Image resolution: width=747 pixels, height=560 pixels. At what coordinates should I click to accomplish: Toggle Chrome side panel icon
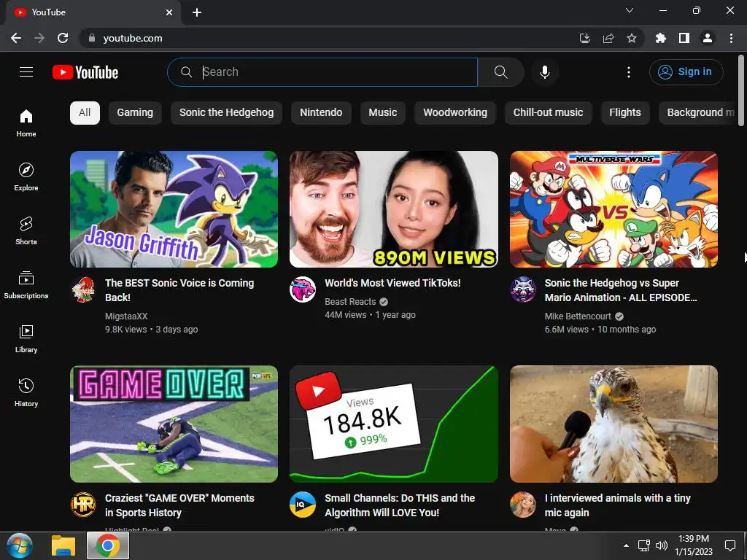(684, 38)
